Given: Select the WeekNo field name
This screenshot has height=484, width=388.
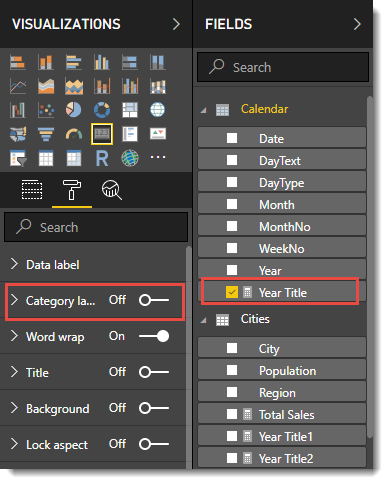Looking at the screenshot, I should click(282, 249).
